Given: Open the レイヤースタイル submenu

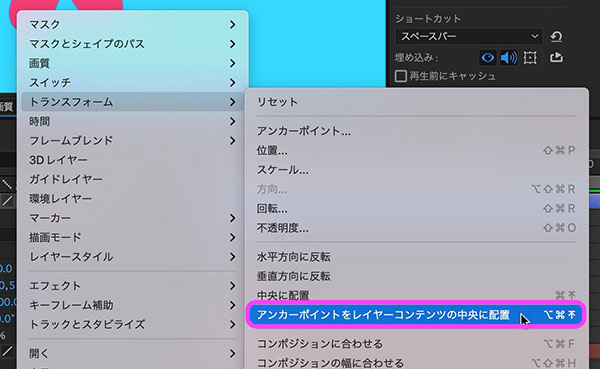Looking at the screenshot, I should (132, 256).
